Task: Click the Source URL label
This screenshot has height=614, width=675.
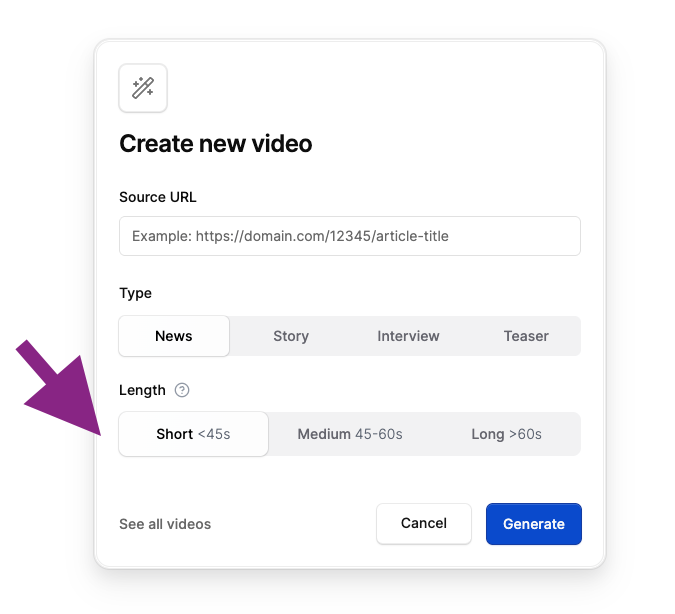Action: (158, 197)
